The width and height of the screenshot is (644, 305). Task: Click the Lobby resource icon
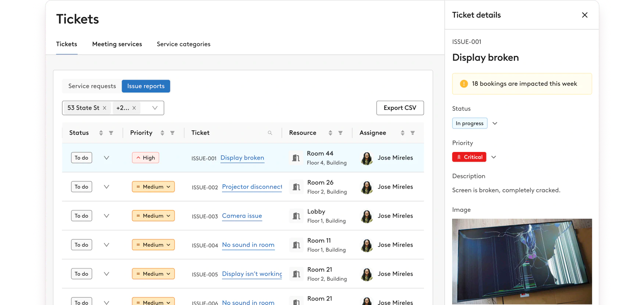(x=296, y=216)
